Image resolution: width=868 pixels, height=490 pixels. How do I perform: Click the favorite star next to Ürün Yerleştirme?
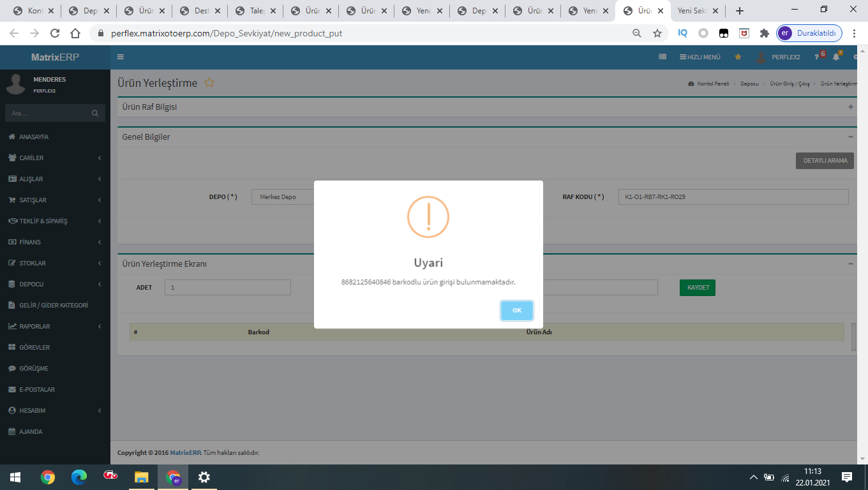pos(209,83)
